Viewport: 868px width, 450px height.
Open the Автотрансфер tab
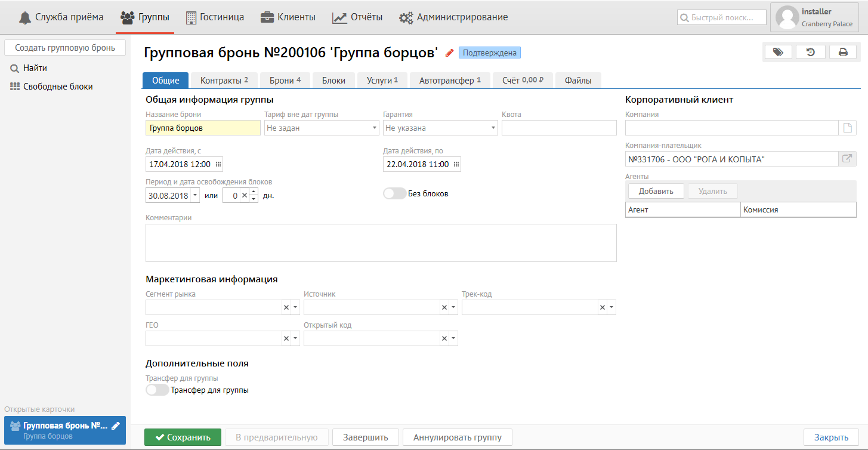click(449, 81)
